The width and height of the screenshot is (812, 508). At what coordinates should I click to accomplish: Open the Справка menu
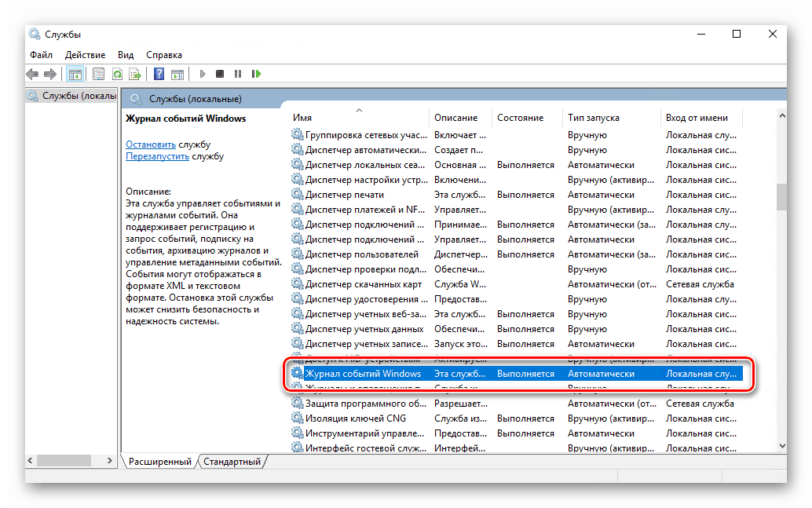pyautogui.click(x=163, y=55)
